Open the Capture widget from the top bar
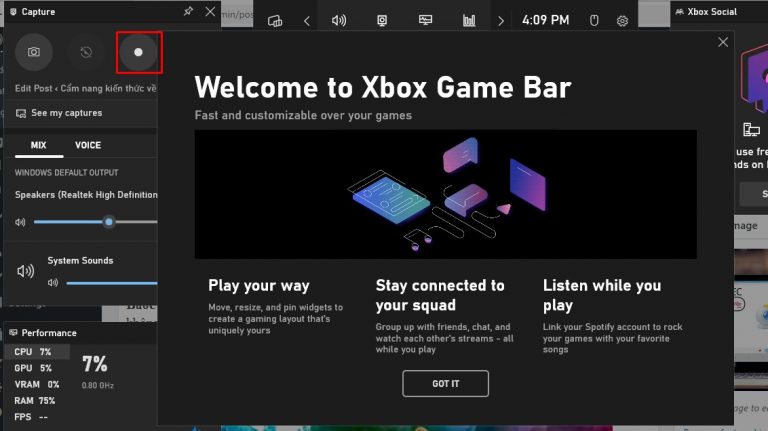The height and width of the screenshot is (431, 768). click(x=382, y=20)
